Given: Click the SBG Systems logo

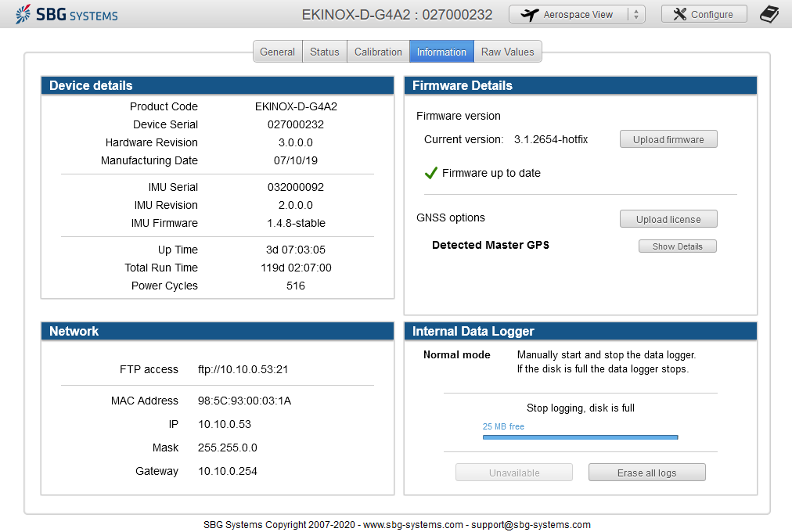Looking at the screenshot, I should point(67,14).
